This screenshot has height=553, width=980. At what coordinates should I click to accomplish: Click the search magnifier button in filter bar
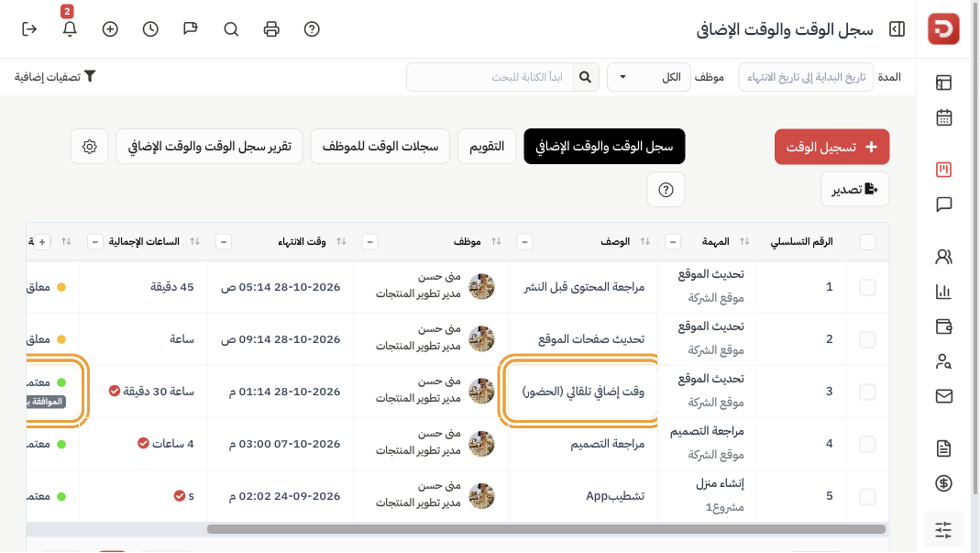585,77
